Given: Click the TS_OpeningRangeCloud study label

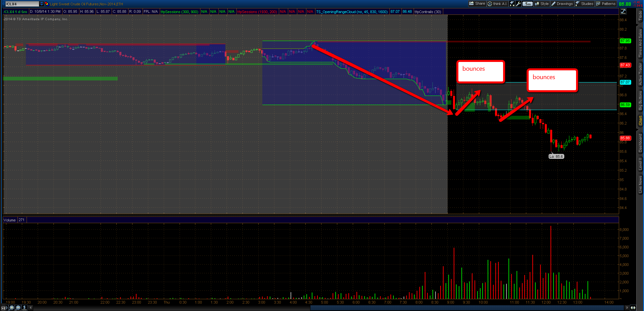Looking at the screenshot, I should click(352, 12).
